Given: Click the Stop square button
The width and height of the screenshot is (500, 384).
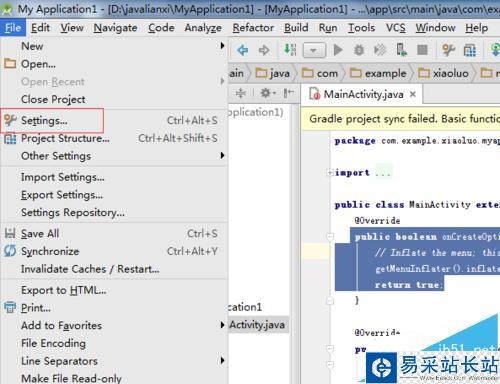Looking at the screenshot, I should (x=422, y=50).
